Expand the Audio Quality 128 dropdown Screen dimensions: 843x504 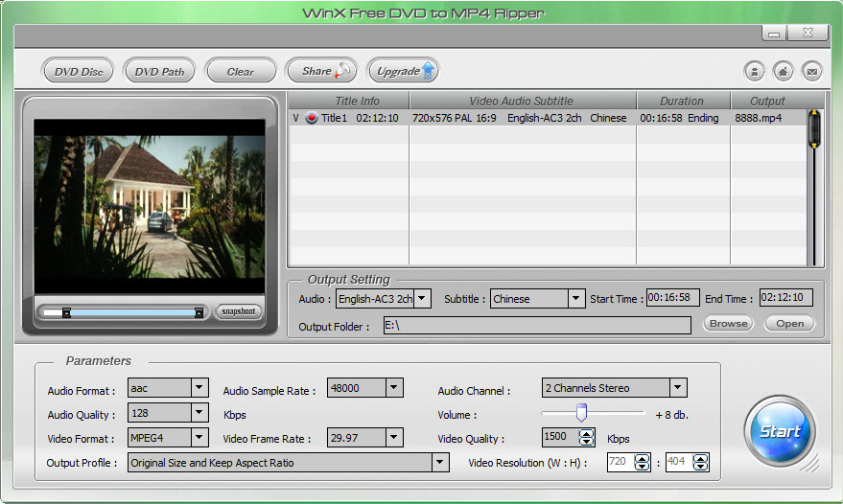pos(199,413)
